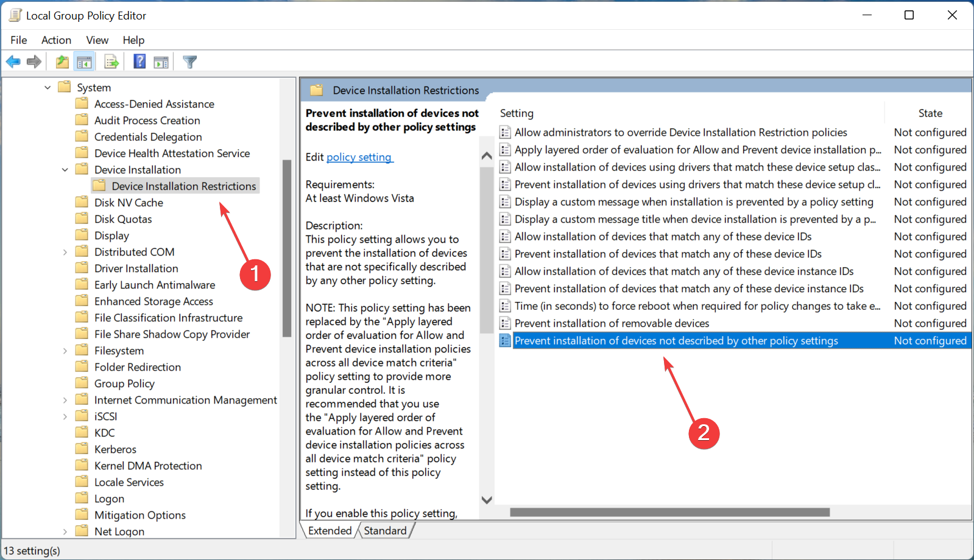974x560 pixels.
Task: Click description pane scroll down arrow
Action: (x=487, y=500)
